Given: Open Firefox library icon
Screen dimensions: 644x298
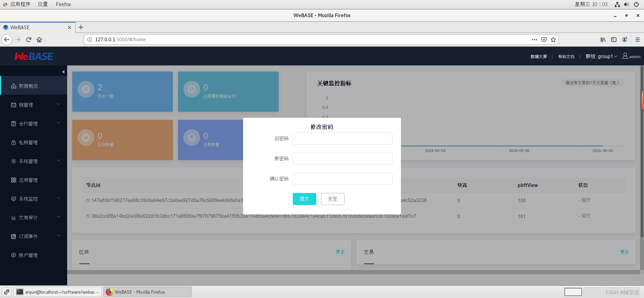Looking at the screenshot, I should (x=603, y=40).
